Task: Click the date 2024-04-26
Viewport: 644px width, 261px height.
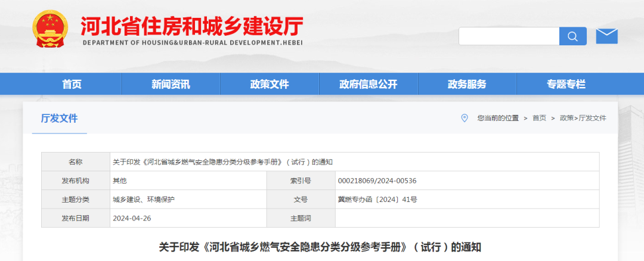Action: pos(132,218)
